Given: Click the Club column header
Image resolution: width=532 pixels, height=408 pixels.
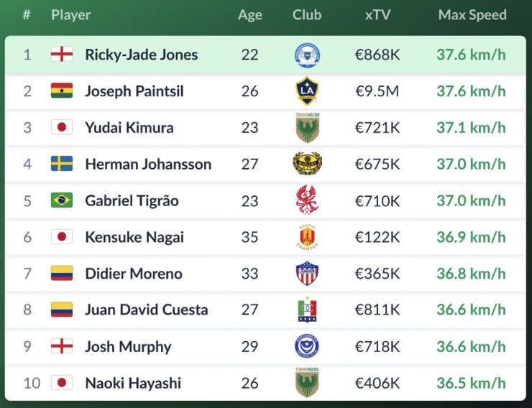Looking at the screenshot, I should tap(307, 15).
